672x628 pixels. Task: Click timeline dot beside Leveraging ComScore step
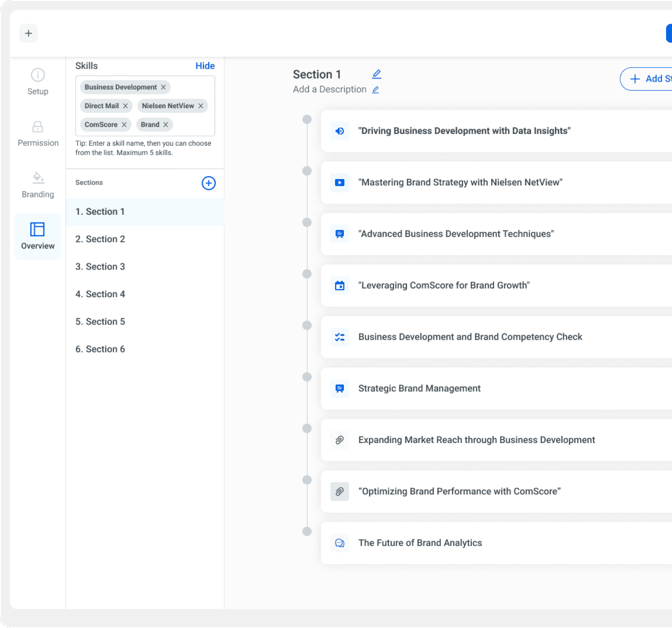point(307,274)
